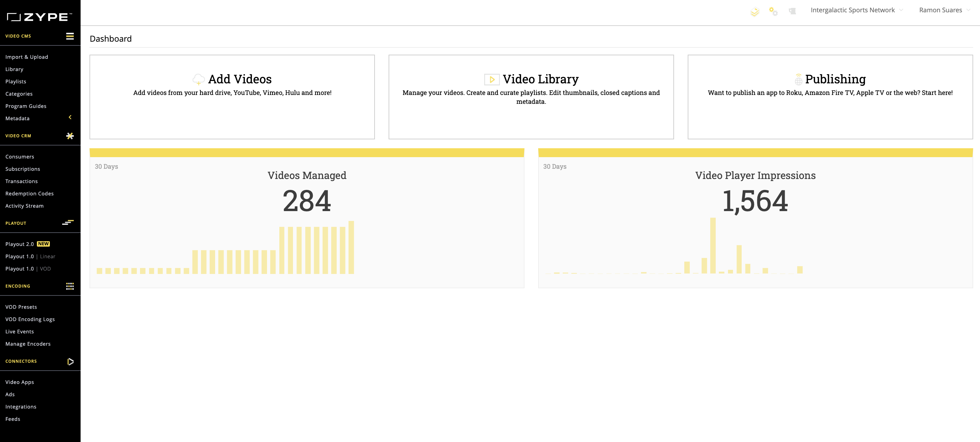This screenshot has width=980, height=442.
Task: Click the Videos Managed count 284
Action: point(307,201)
